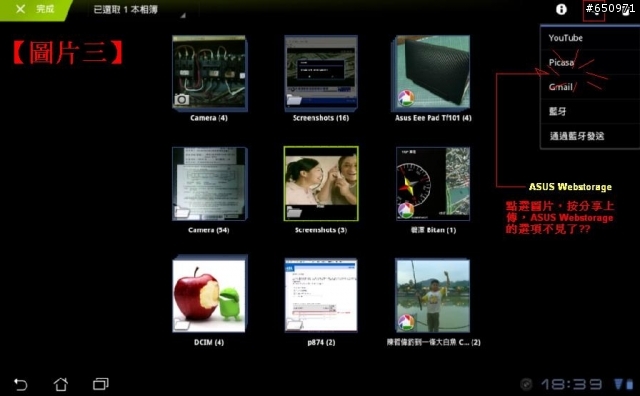The image size is (640, 396).
Task: Open the Camera (54) album thumbnail
Action: click(x=209, y=184)
